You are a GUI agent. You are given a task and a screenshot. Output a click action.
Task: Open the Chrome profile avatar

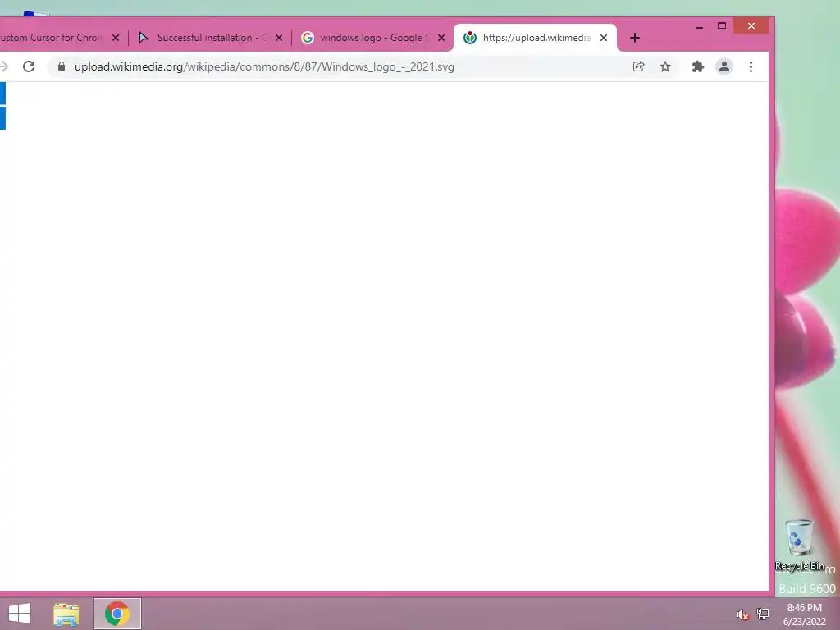pyautogui.click(x=724, y=66)
